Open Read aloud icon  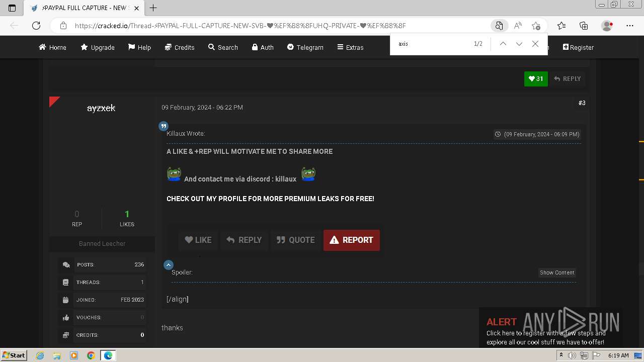tap(518, 26)
